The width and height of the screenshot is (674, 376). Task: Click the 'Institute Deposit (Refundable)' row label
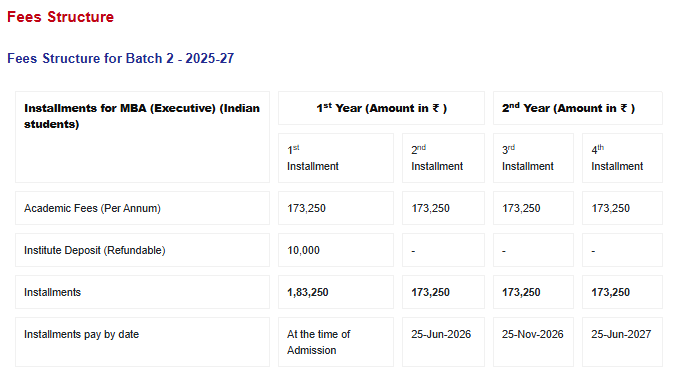(x=95, y=251)
